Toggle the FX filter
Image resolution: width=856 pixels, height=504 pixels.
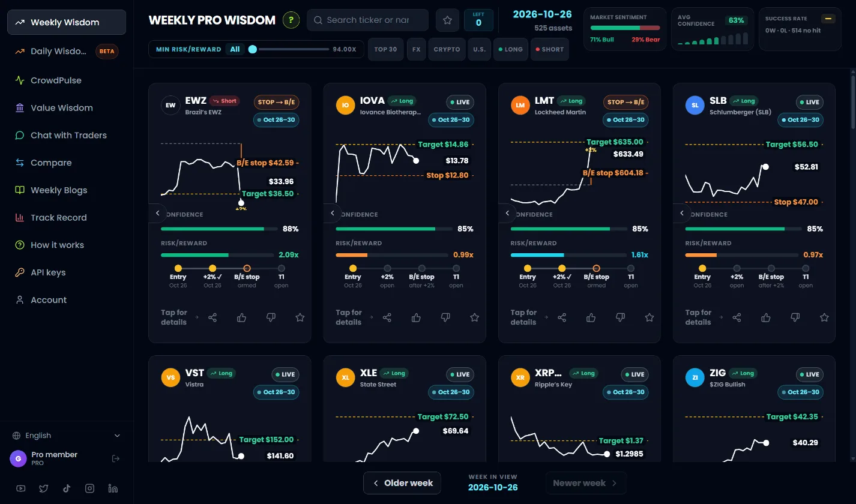416,49
